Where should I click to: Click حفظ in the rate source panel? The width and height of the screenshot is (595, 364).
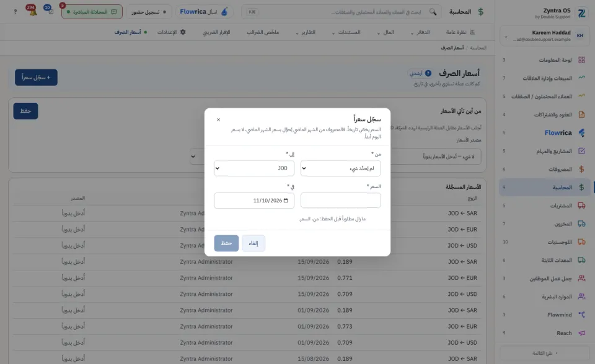tap(25, 111)
